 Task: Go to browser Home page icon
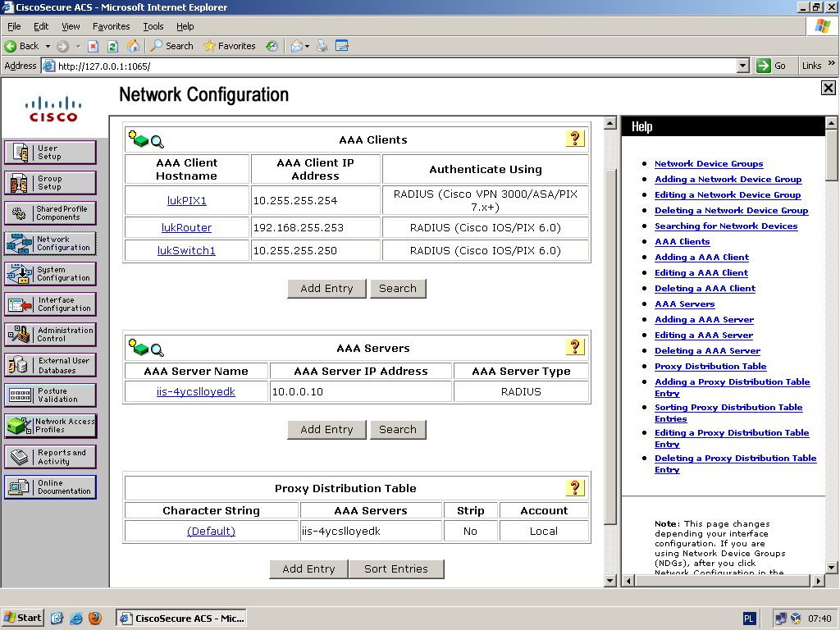[x=133, y=46]
